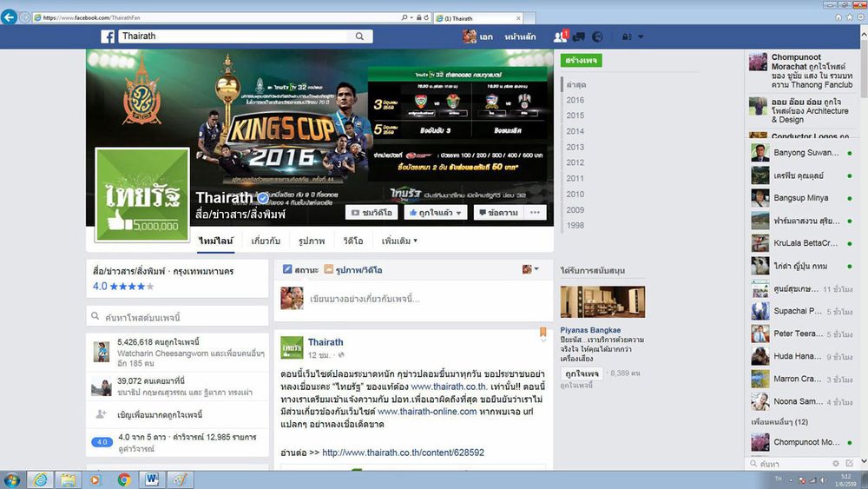This screenshot has height=489, width=868.
Task: Jump to 2015 in timeline year list
Action: (575, 116)
